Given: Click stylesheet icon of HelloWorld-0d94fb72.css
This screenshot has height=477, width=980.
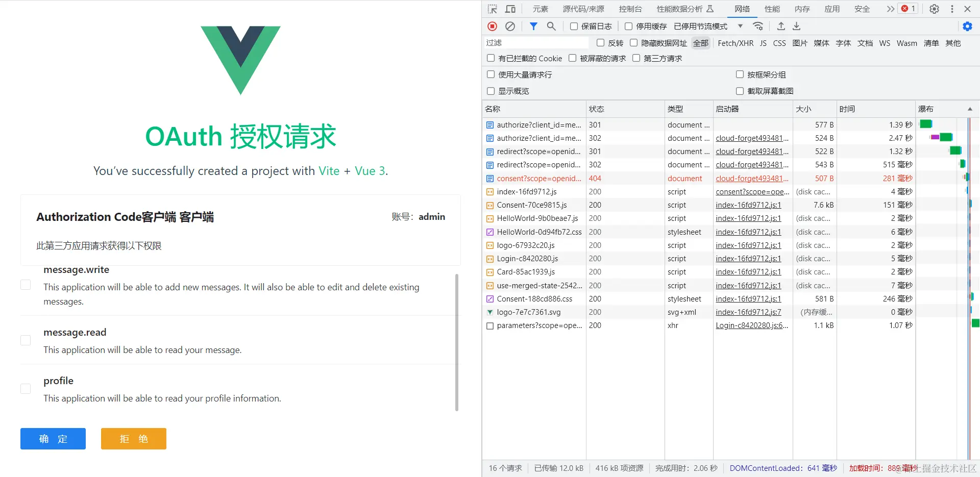Looking at the screenshot, I should [x=490, y=232].
